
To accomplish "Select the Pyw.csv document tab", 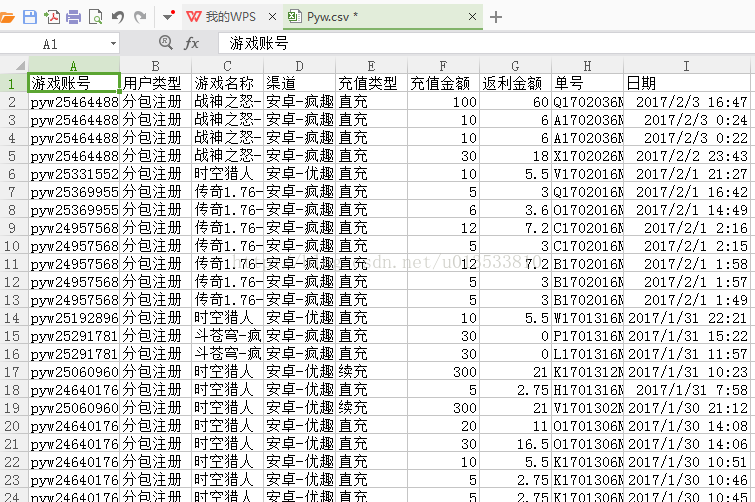I will coord(330,17).
